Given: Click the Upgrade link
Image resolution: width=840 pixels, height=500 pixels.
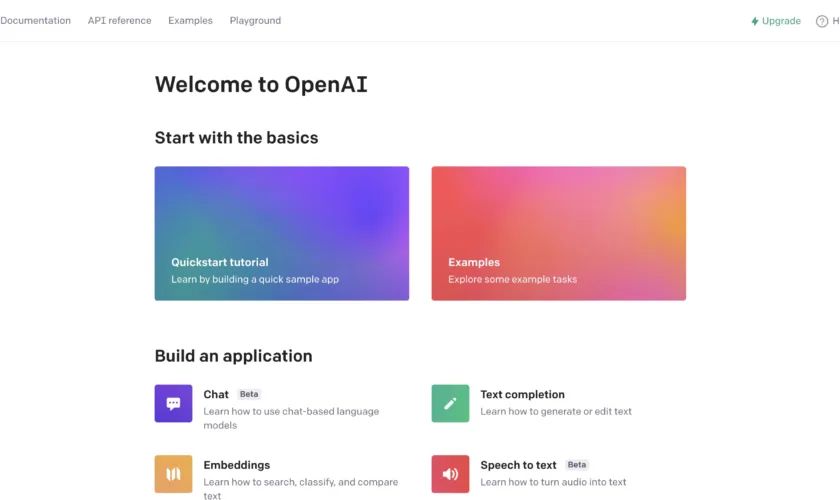Looking at the screenshot, I should pyautogui.click(x=776, y=21).
